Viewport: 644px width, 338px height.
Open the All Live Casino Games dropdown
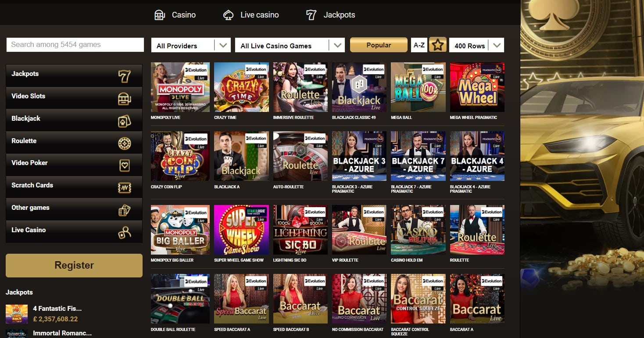(x=290, y=45)
